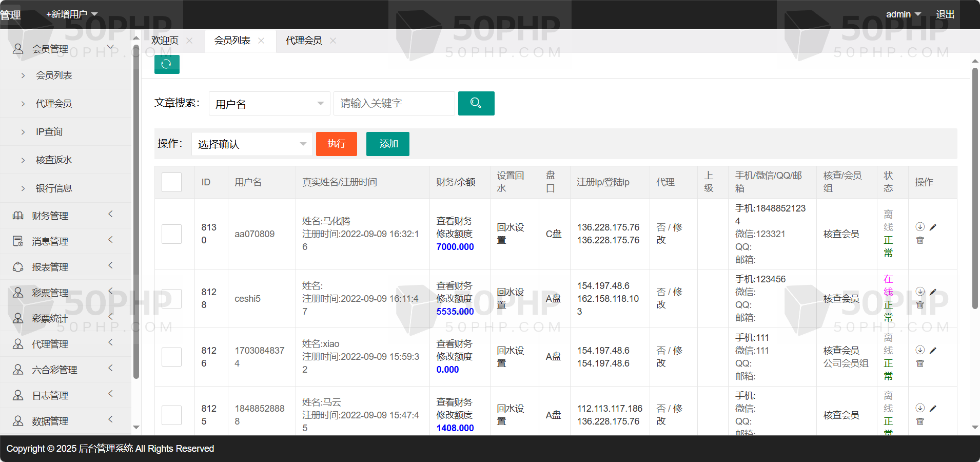Click the pencil edit icon for ID 8125
Image resolution: width=980 pixels, height=462 pixels.
click(x=933, y=409)
